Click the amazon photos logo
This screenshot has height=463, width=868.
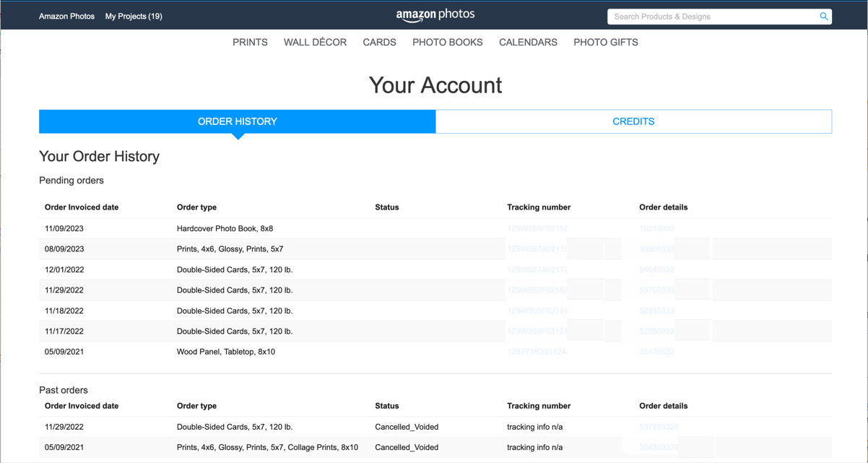click(435, 14)
